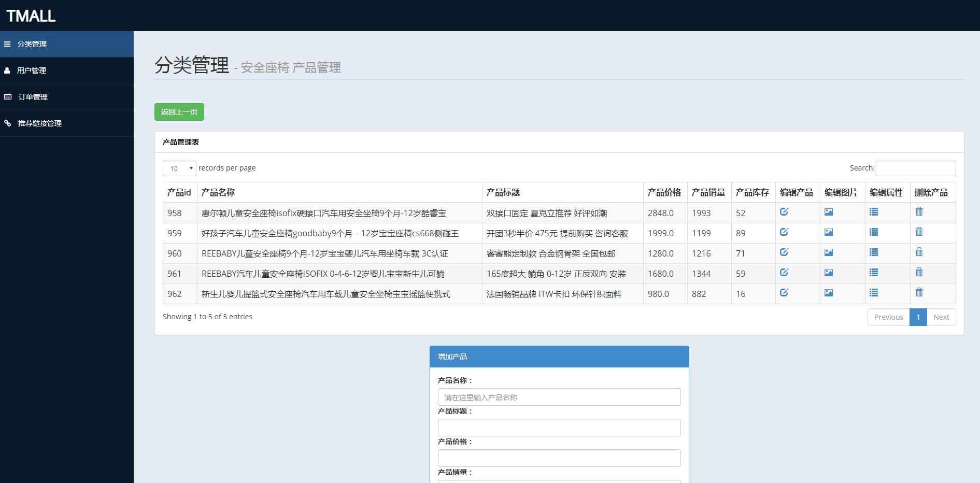Click the link icon beside 推荐链接管理

tap(8, 123)
